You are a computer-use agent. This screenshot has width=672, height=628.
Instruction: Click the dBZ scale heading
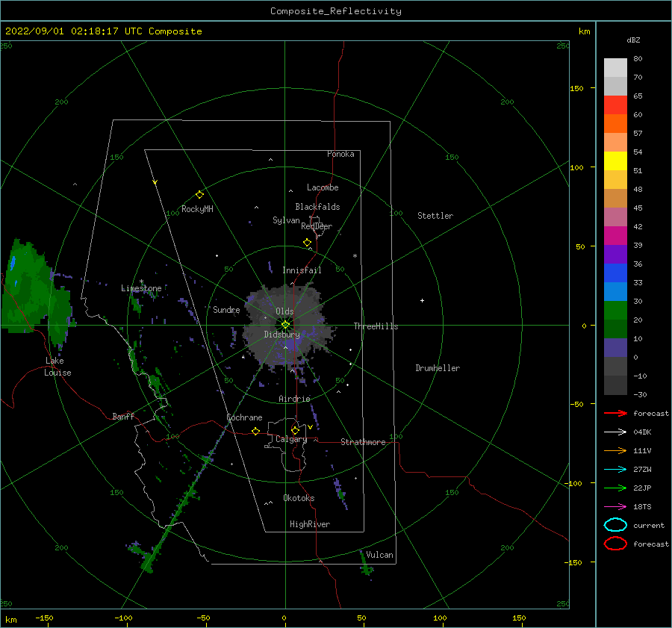coord(633,40)
